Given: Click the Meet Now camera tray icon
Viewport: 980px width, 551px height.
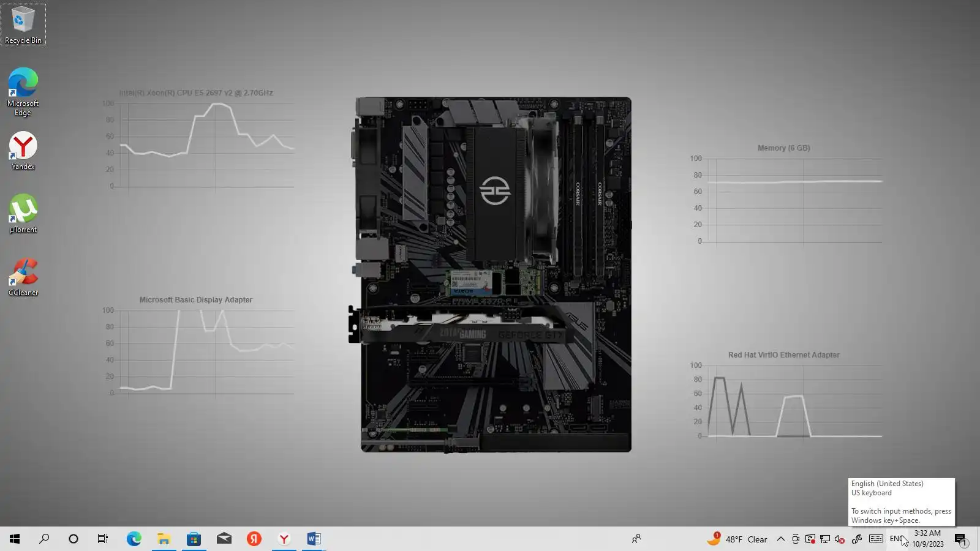Looking at the screenshot, I should tap(796, 539).
